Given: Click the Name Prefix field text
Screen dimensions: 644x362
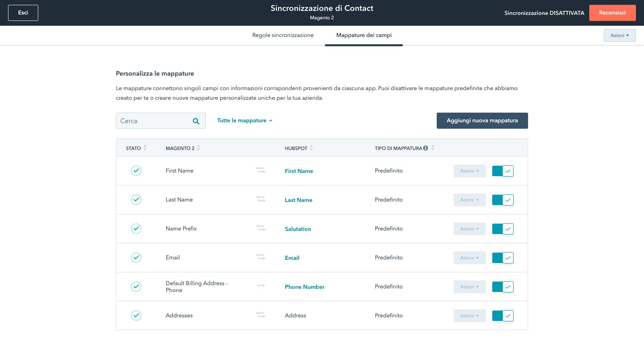Looking at the screenshot, I should pyautogui.click(x=181, y=228).
